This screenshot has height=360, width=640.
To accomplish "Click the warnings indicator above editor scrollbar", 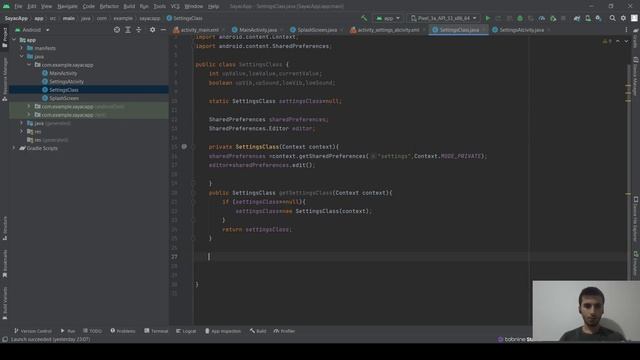I will (607, 41).
